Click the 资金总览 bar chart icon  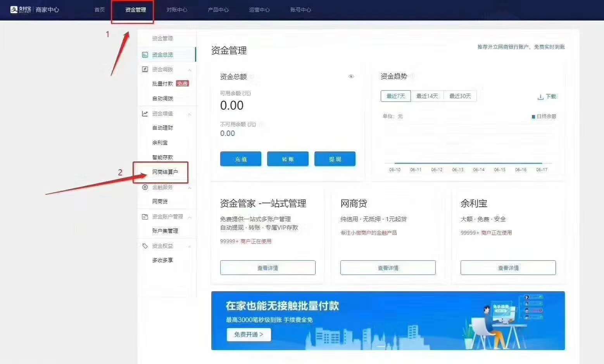pos(145,55)
